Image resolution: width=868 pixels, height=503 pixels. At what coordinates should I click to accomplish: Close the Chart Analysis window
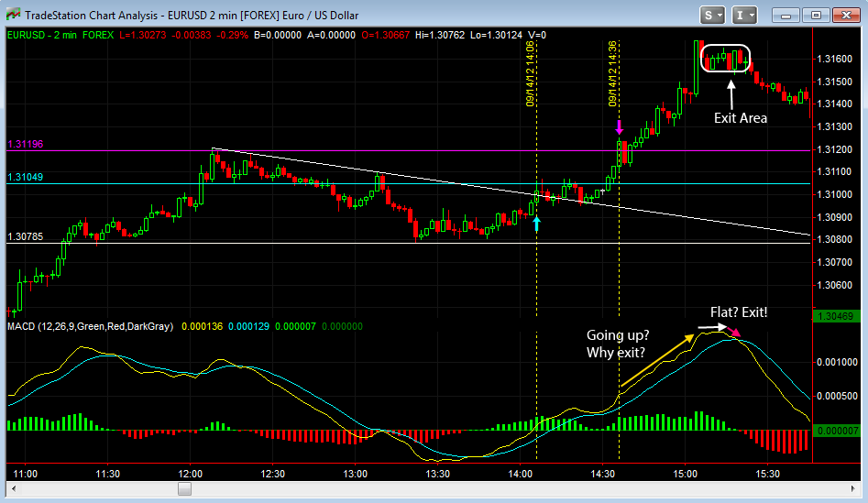click(846, 15)
